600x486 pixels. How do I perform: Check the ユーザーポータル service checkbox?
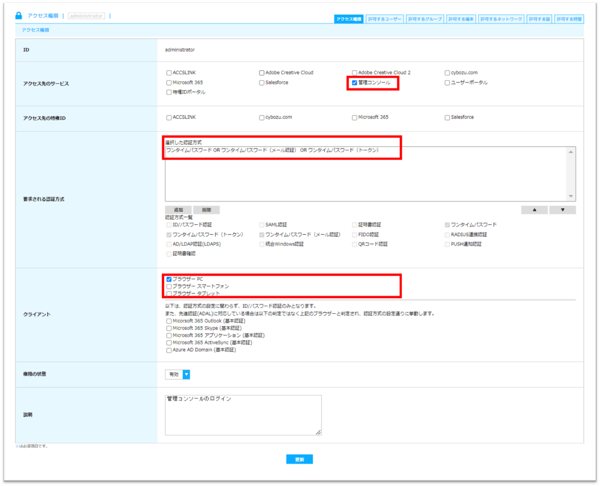[x=447, y=83]
